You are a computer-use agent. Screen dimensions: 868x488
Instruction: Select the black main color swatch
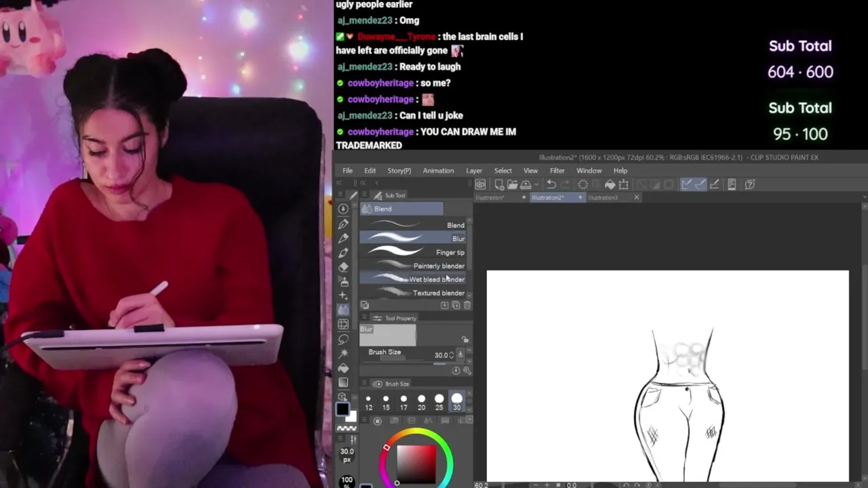pos(342,409)
